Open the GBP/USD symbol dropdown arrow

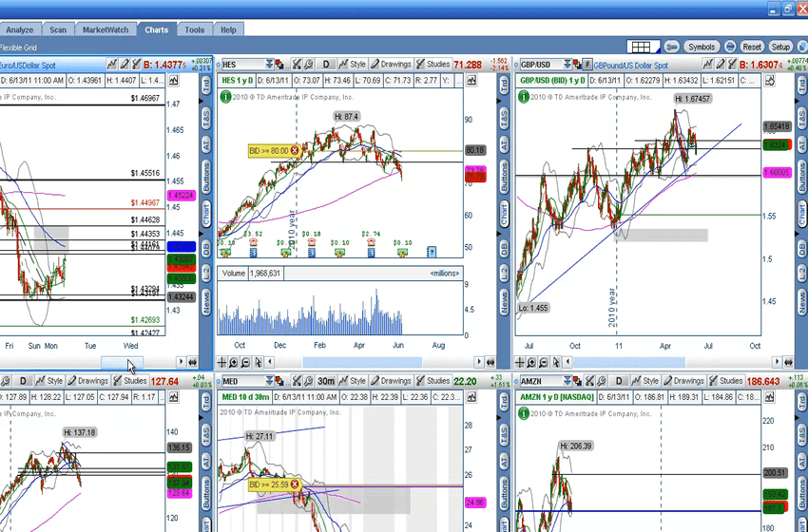click(567, 65)
